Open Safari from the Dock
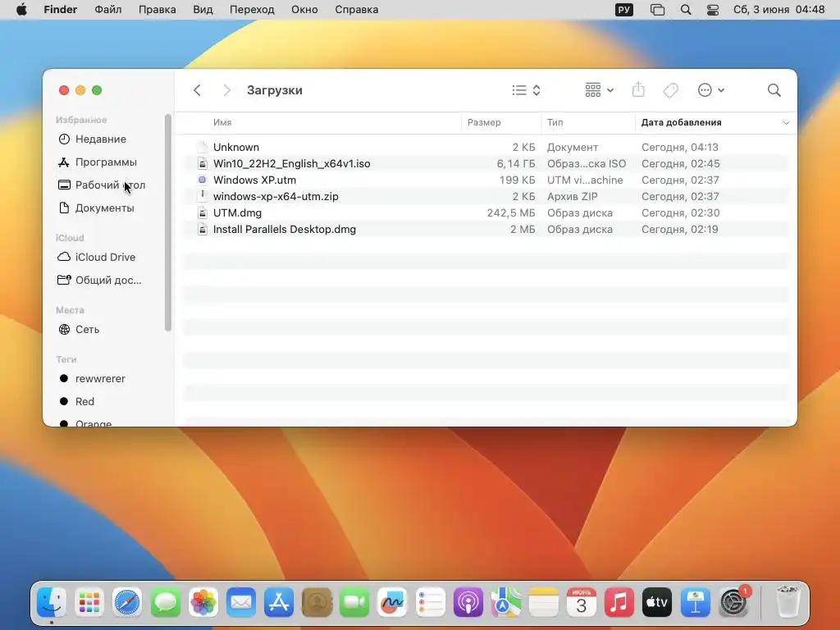840x630 pixels. click(127, 602)
